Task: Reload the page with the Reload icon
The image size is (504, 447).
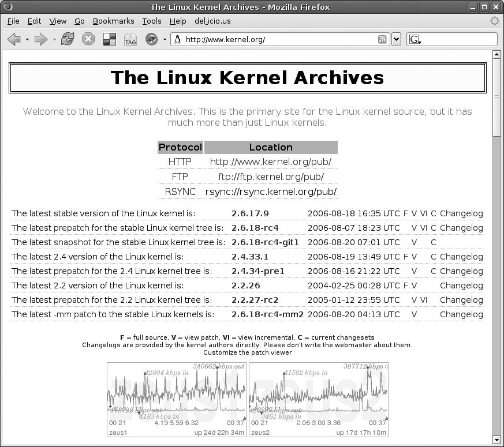Action: [x=68, y=39]
